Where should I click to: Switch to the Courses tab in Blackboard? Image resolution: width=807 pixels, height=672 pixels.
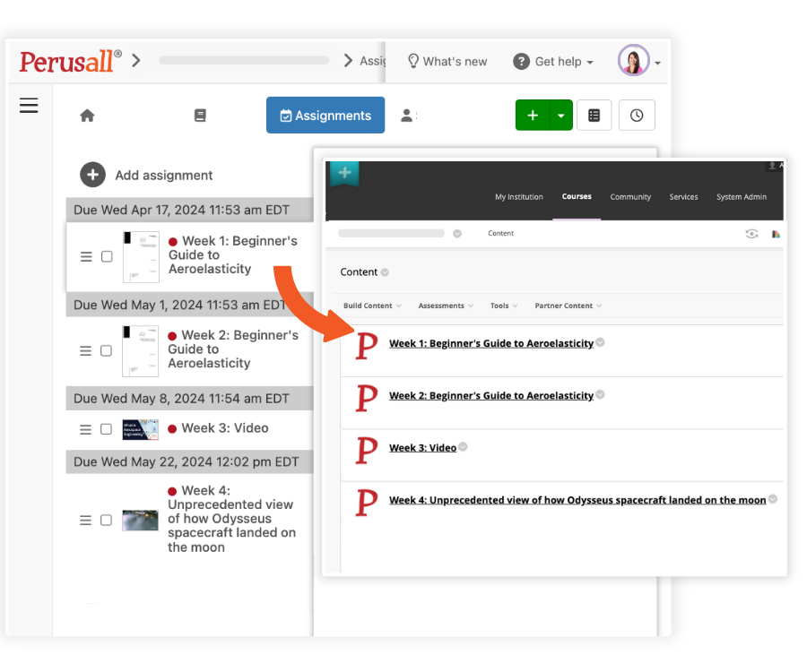coord(577,196)
